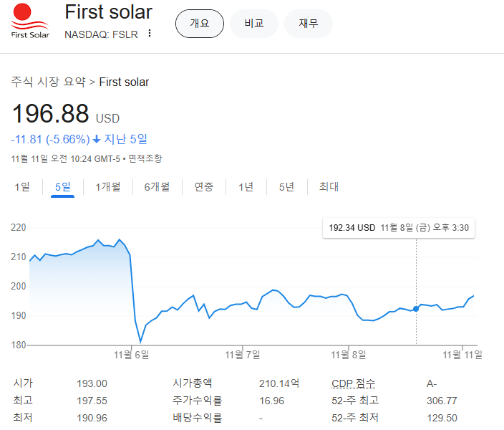Click the 11월 7일 axis label
Image resolution: width=504 pixels, height=430 pixels.
243,355
